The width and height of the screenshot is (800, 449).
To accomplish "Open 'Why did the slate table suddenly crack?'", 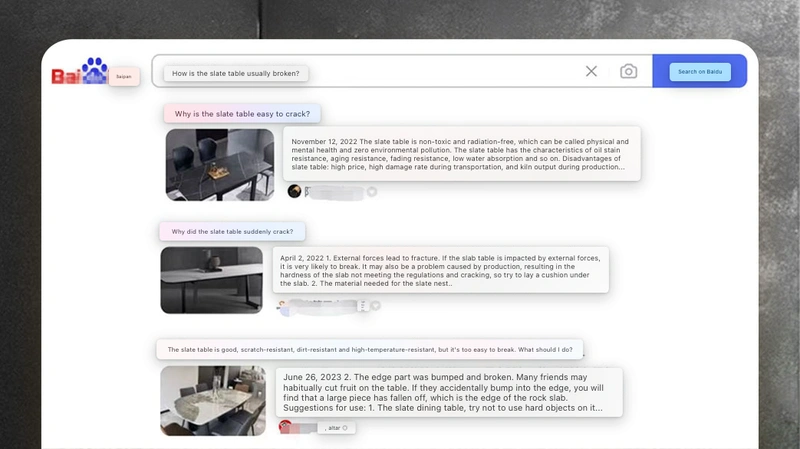I will click(232, 232).
